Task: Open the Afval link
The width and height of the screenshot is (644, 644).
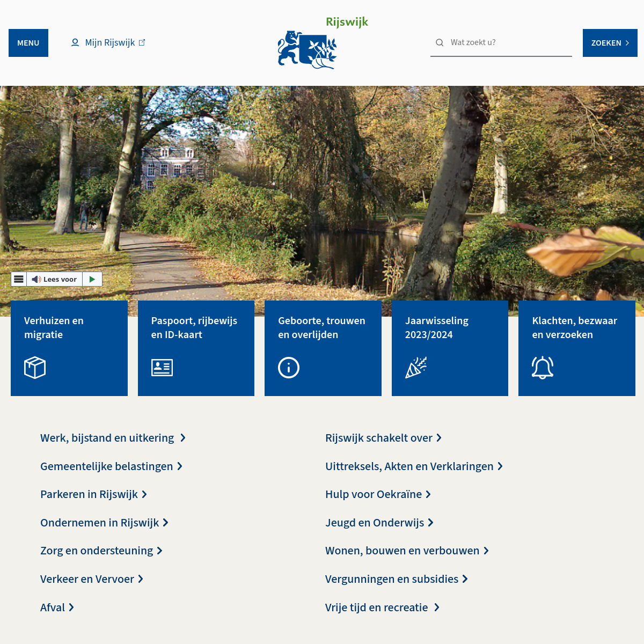Action: click(x=53, y=608)
